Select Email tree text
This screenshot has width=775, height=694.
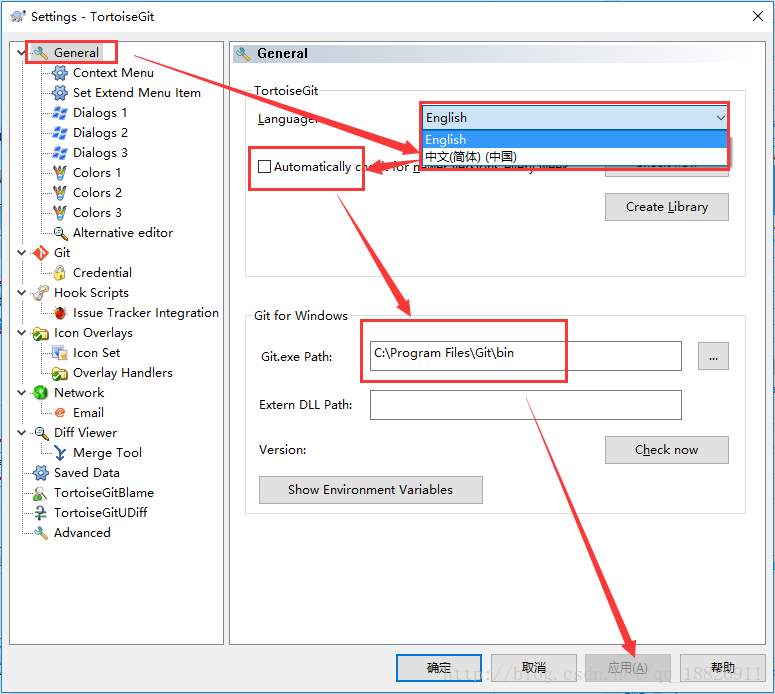(x=88, y=412)
